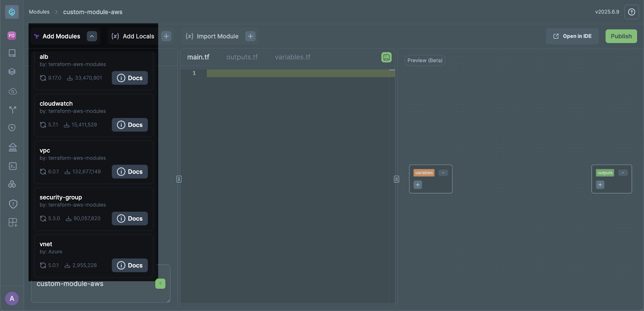Screen dimensions: 644x311
Task: Click the orange variables label
Action: pos(424,173)
